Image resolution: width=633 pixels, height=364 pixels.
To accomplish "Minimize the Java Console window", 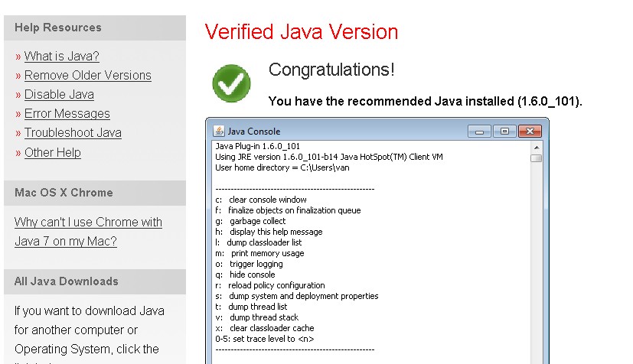I will [x=479, y=131].
